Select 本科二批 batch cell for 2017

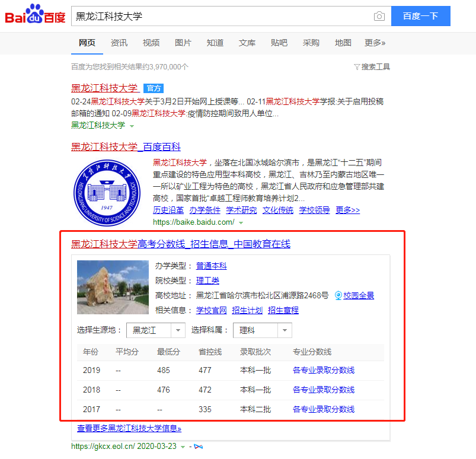point(255,409)
